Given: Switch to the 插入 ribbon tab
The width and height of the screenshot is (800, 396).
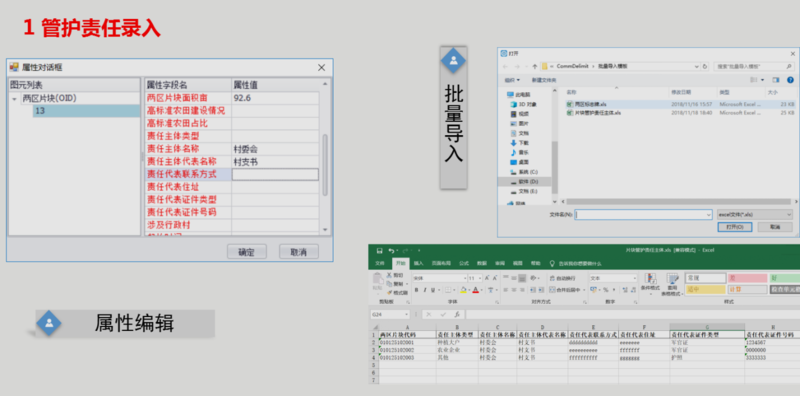Looking at the screenshot, I should point(419,263).
